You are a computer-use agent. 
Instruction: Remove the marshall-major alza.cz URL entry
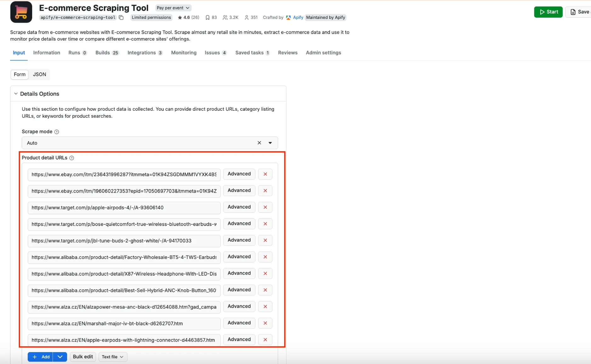click(265, 323)
